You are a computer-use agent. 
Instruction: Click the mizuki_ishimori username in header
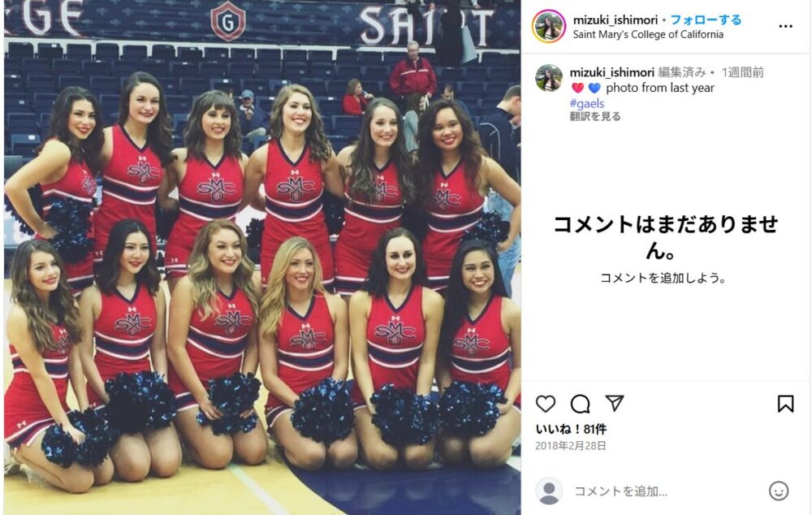tap(615, 19)
